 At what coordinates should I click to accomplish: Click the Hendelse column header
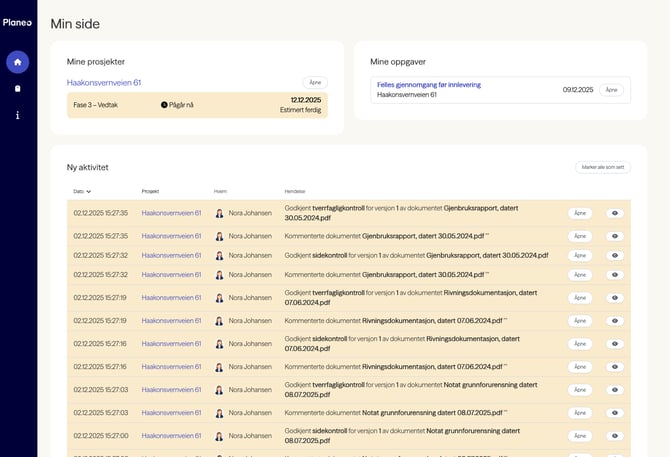pyautogui.click(x=295, y=191)
